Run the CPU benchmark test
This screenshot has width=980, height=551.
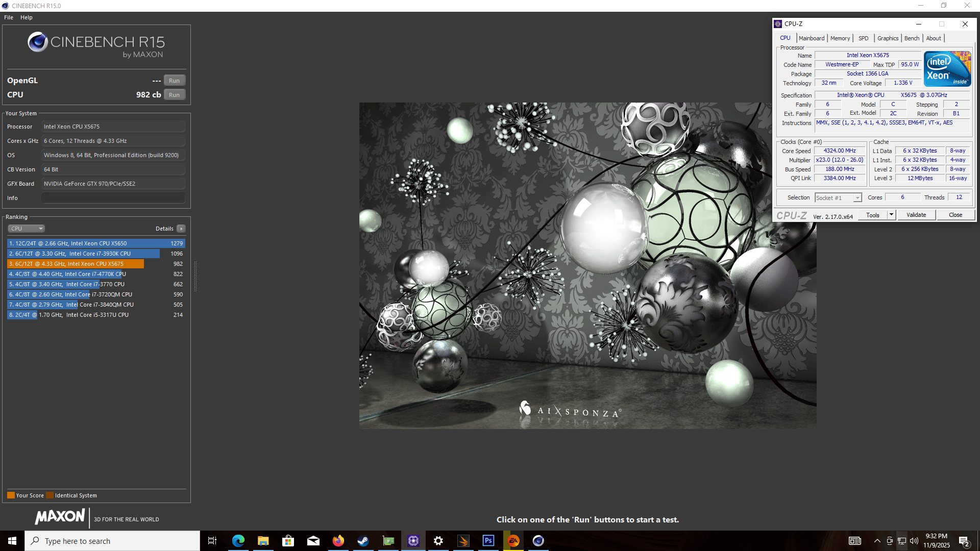174,95
